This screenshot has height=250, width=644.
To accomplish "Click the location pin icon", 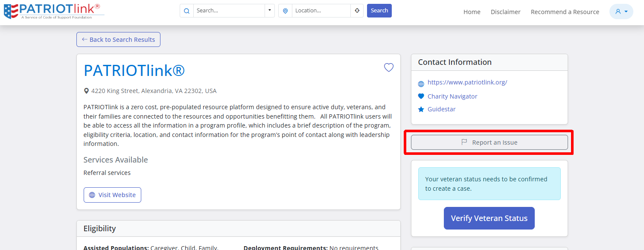I will [285, 11].
